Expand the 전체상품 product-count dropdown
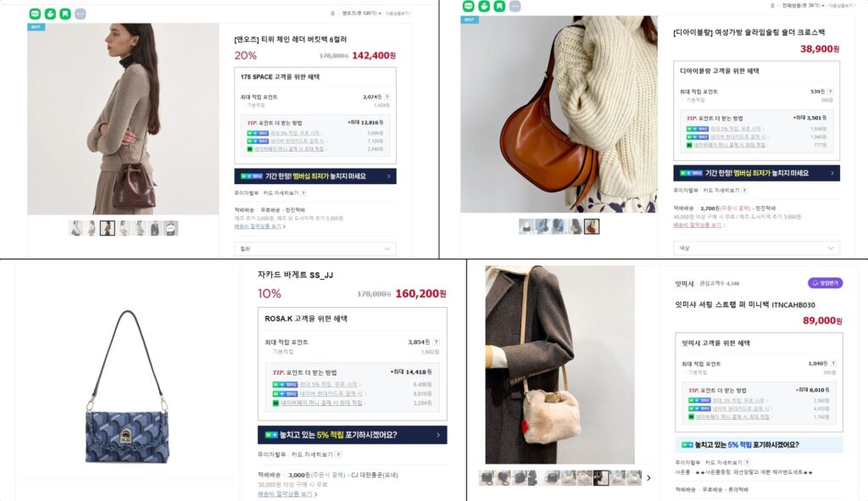 point(804,6)
